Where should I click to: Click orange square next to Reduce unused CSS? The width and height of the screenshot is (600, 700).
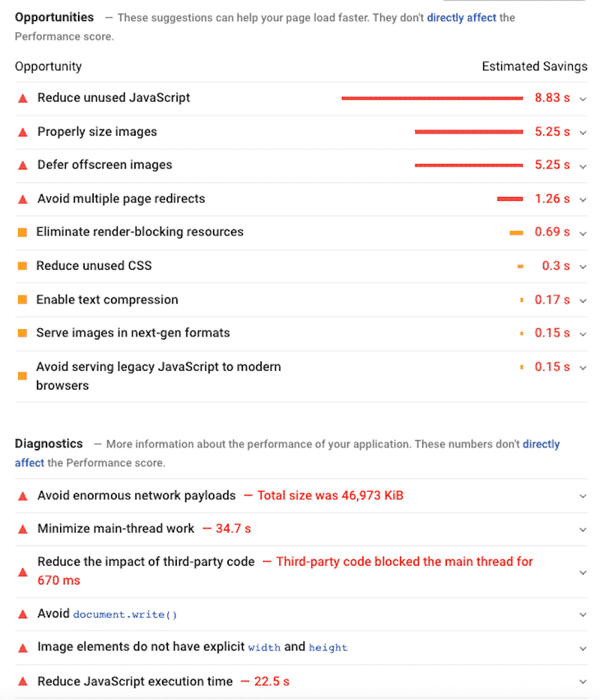click(x=22, y=266)
